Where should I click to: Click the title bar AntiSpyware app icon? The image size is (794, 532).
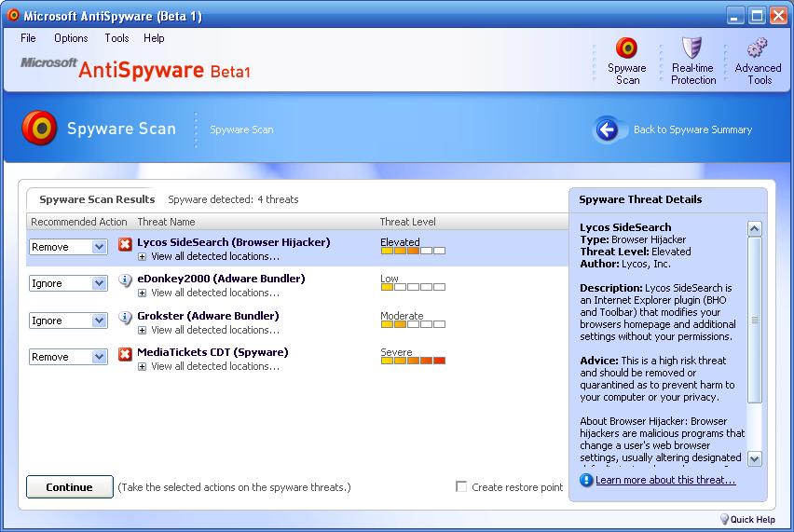coord(13,15)
